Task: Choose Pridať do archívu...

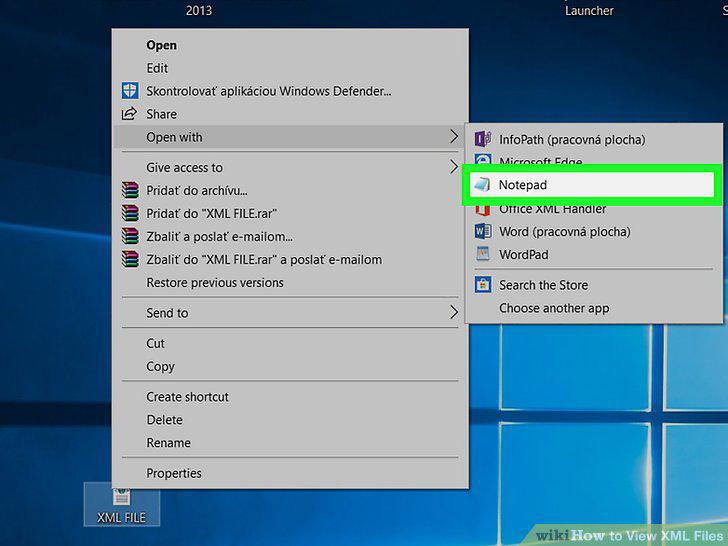Action: (290, 190)
